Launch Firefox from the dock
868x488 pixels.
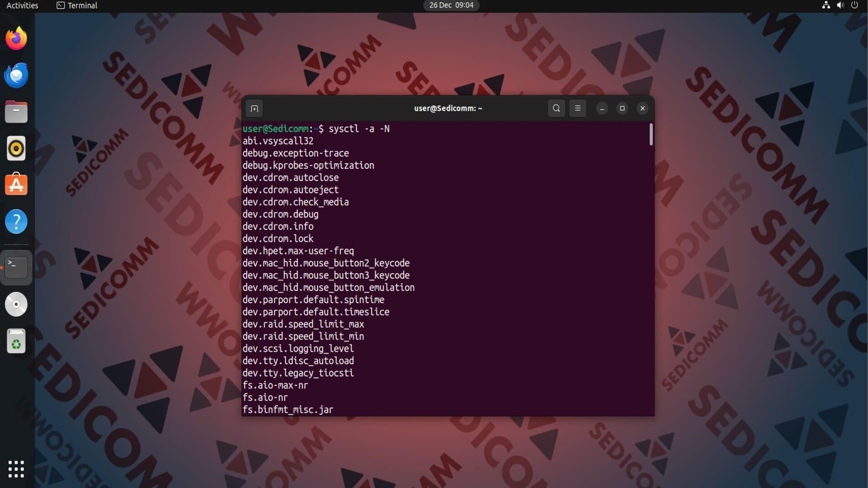point(16,39)
